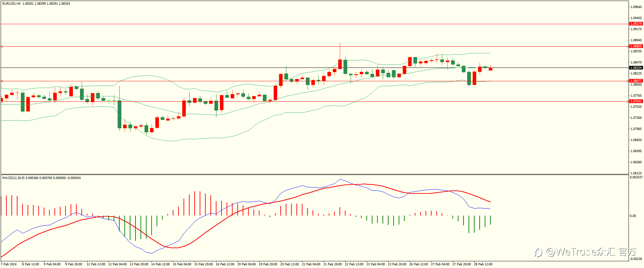Click the 1.09640 value on the price axis
The image size is (644, 268).
point(636,7)
